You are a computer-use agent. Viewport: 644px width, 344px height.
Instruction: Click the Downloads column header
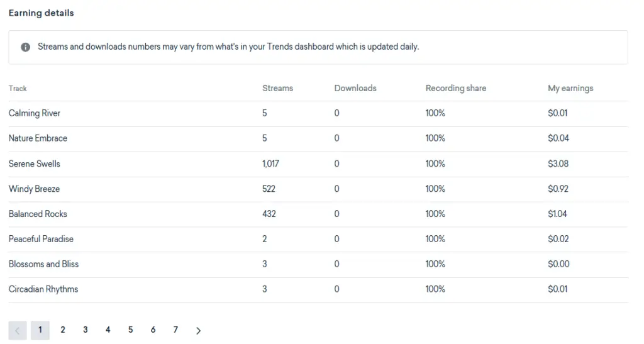click(355, 88)
